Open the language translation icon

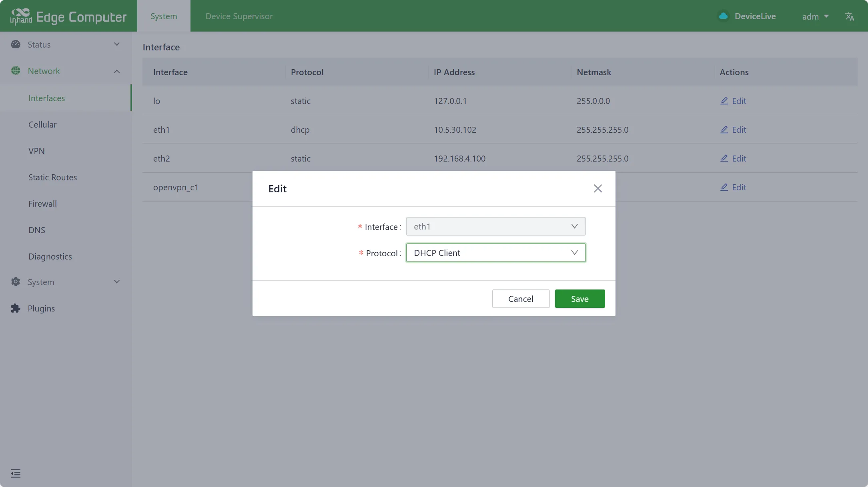click(x=850, y=16)
